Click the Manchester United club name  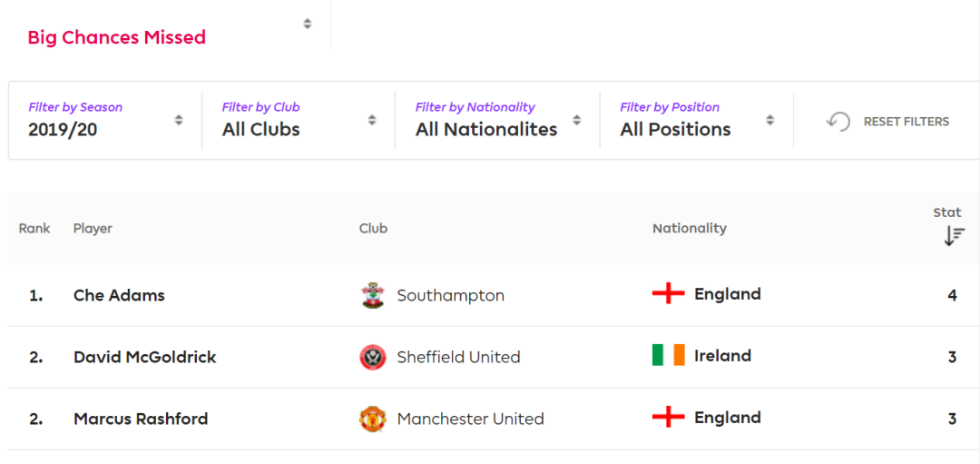point(471,419)
